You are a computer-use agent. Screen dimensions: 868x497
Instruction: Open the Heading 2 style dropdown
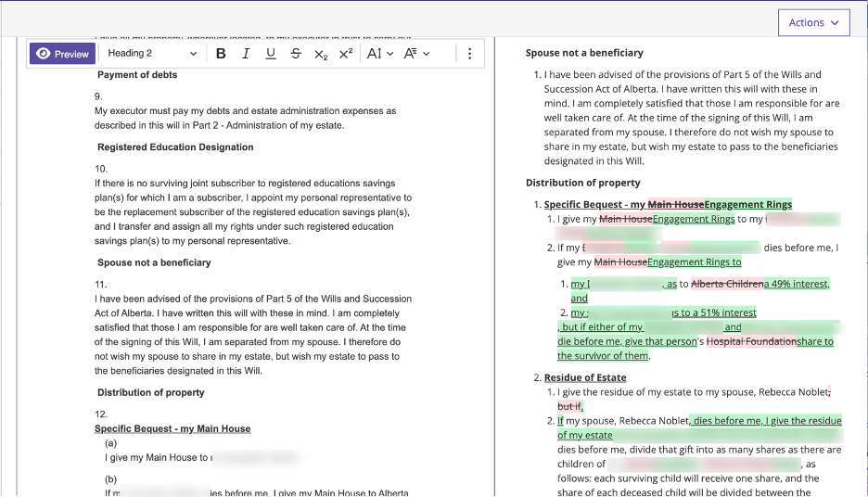click(x=152, y=54)
